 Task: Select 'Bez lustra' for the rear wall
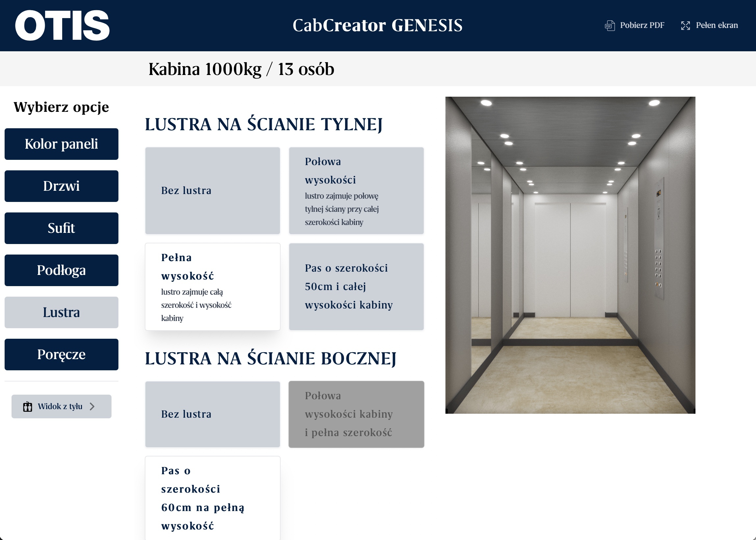[213, 190]
